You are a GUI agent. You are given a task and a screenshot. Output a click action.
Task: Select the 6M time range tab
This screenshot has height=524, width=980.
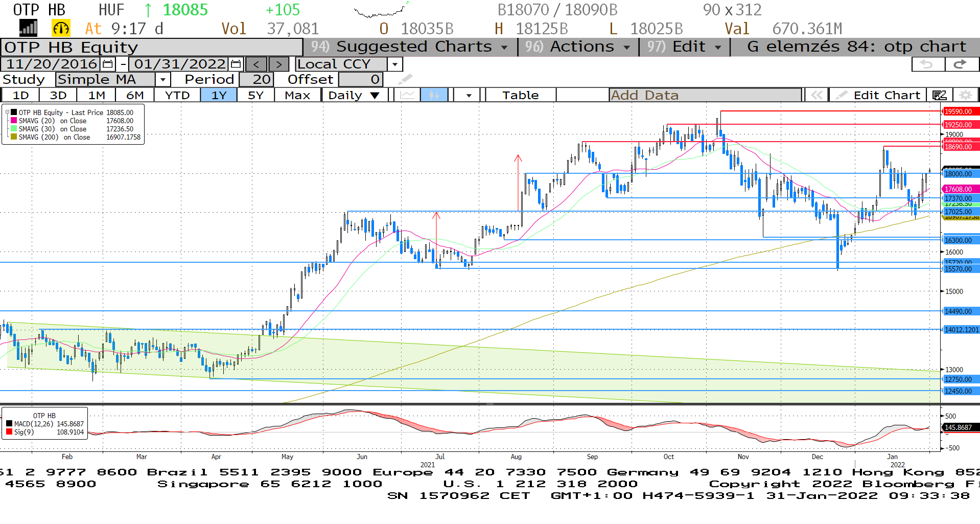(x=135, y=95)
